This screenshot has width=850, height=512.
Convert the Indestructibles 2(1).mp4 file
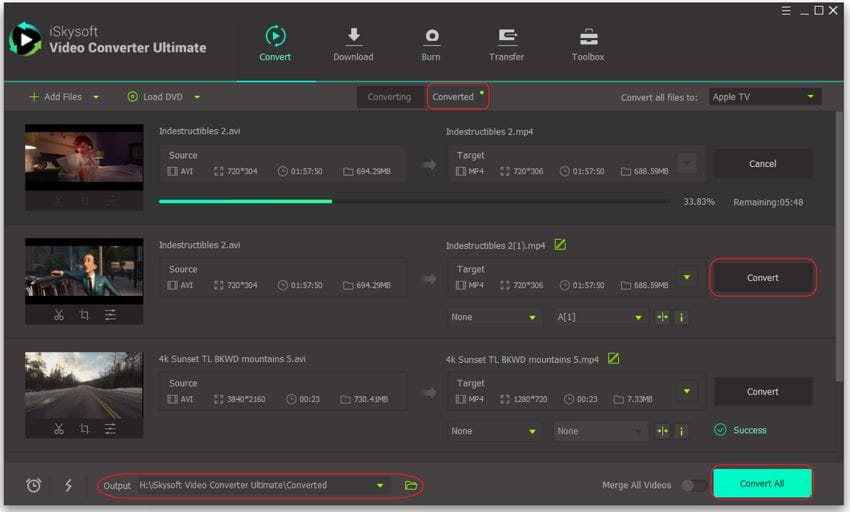[762, 278]
